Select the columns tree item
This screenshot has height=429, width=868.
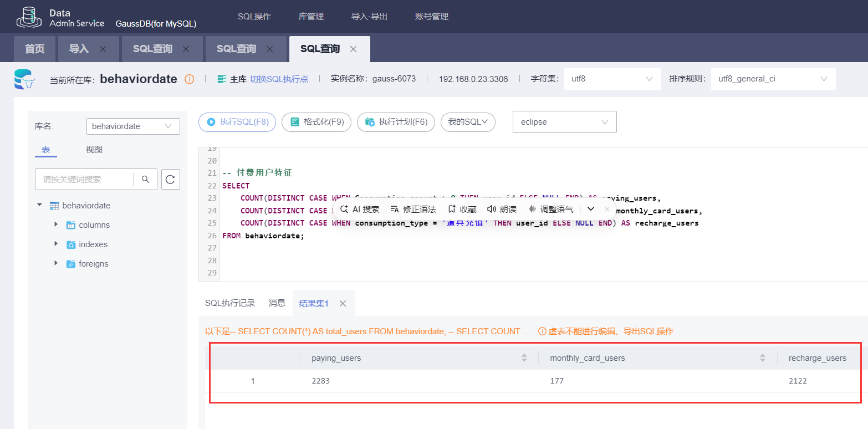point(94,225)
